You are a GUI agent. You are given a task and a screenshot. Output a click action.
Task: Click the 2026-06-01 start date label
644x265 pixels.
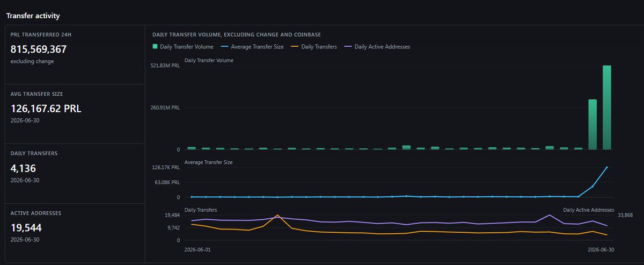[198, 250]
